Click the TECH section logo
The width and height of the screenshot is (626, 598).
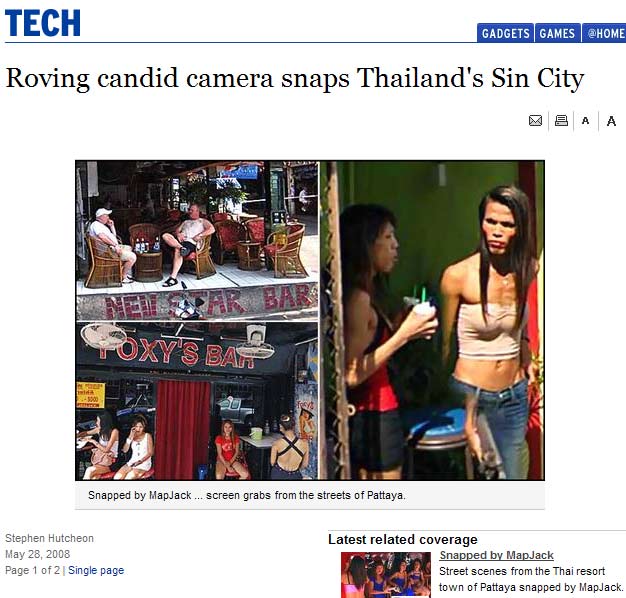pyautogui.click(x=43, y=23)
